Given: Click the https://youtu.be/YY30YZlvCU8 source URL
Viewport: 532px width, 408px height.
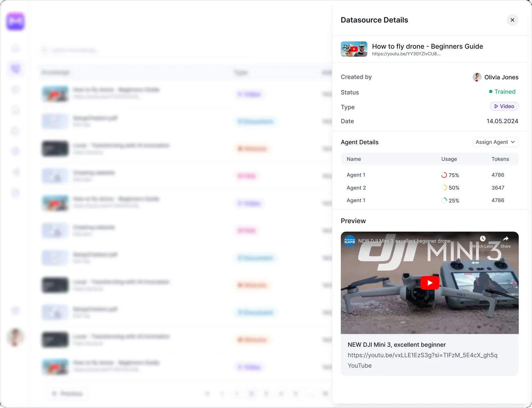Looking at the screenshot, I should (406, 54).
